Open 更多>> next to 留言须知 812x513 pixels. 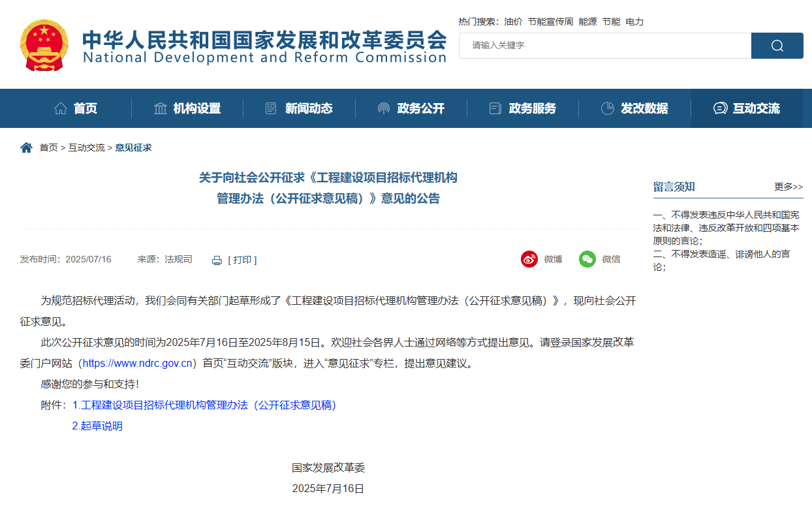pyautogui.click(x=788, y=187)
